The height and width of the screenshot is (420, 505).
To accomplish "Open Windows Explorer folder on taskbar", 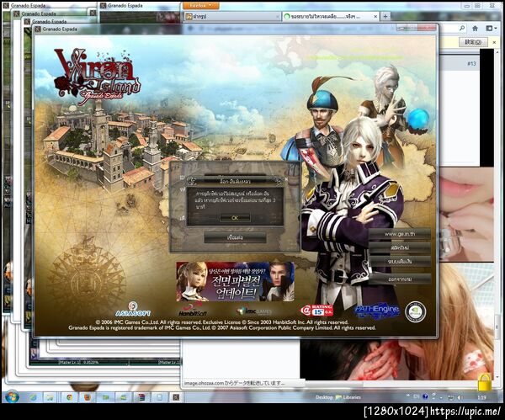I will pos(50,397).
